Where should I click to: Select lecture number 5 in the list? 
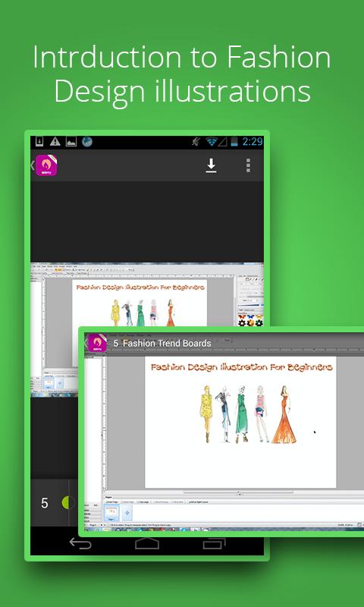pos(45,503)
